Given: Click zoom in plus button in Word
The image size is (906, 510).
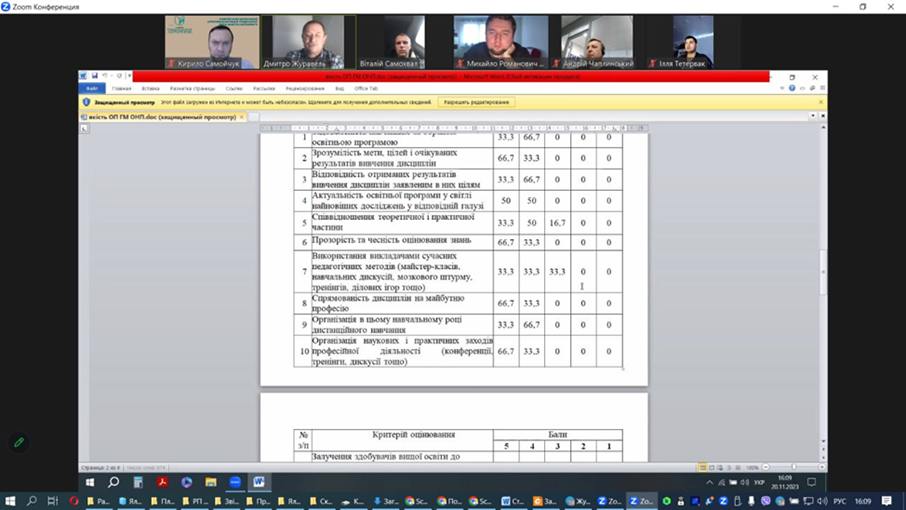Looking at the screenshot, I should 822,467.
